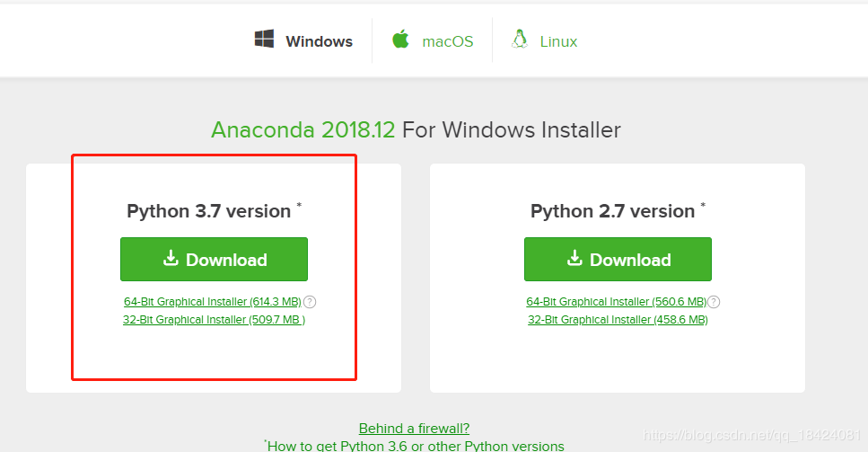Screen dimensions: 868x452
Task: Open Python 3.7 32-Bit Graphical Installer link
Action: [x=214, y=319]
